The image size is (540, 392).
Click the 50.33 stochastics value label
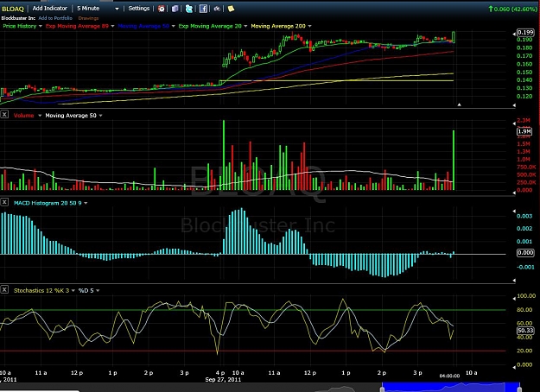click(x=525, y=331)
